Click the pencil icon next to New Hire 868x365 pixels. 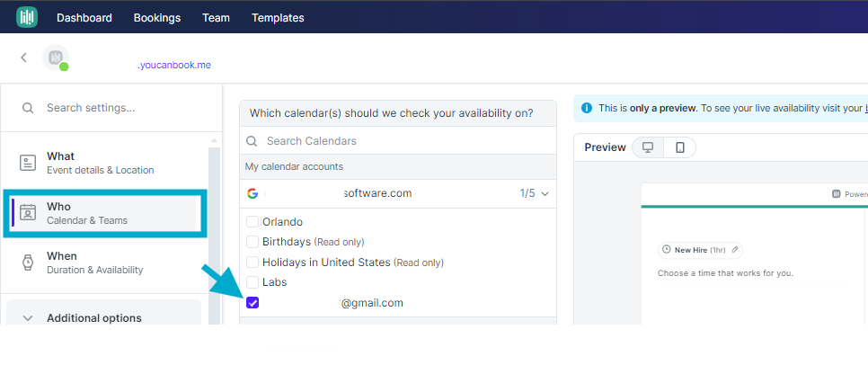(735, 250)
